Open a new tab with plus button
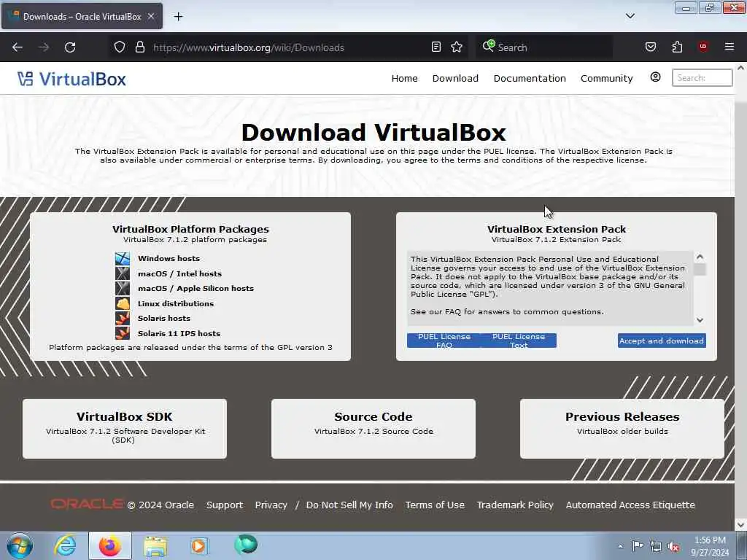Screen dimensions: 747x560 point(178,17)
